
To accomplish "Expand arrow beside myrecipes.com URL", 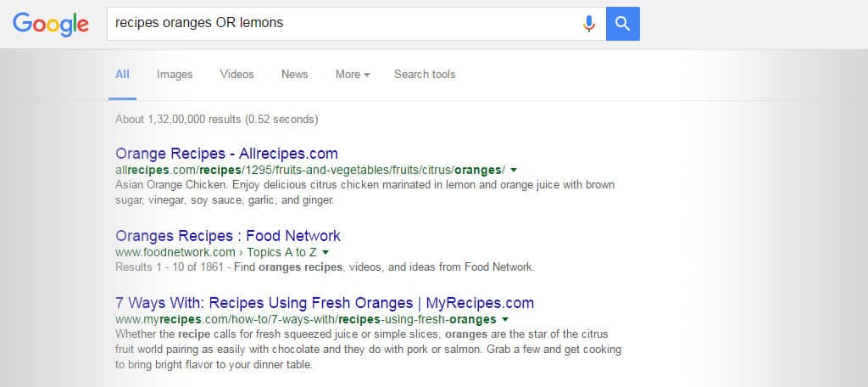I will 505,319.
